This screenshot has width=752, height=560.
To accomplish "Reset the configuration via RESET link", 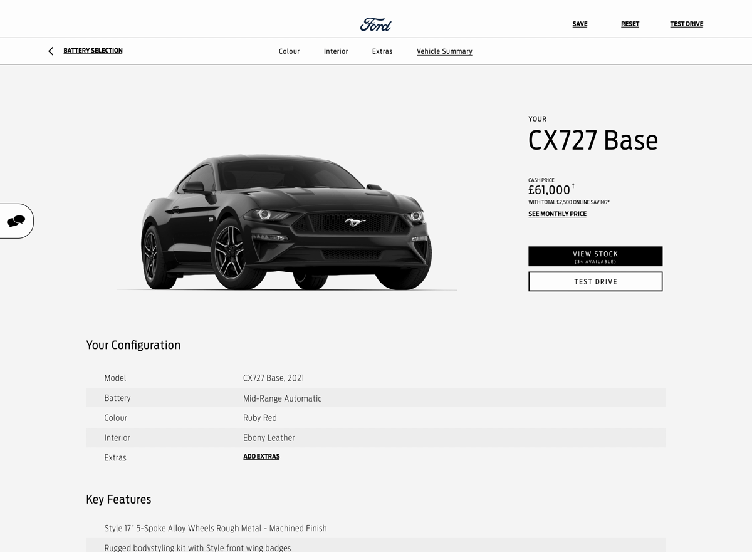I will point(630,24).
